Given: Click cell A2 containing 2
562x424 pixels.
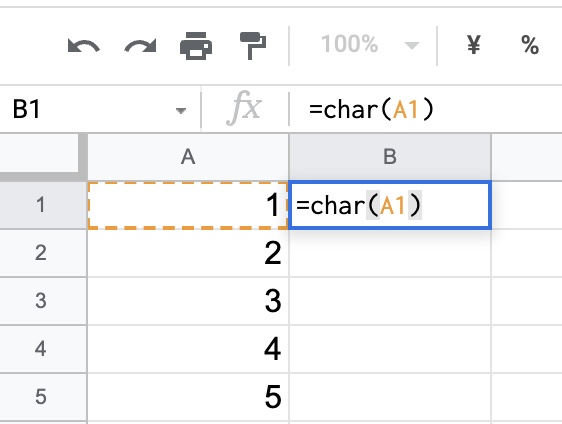Looking at the screenshot, I should click(188, 253).
